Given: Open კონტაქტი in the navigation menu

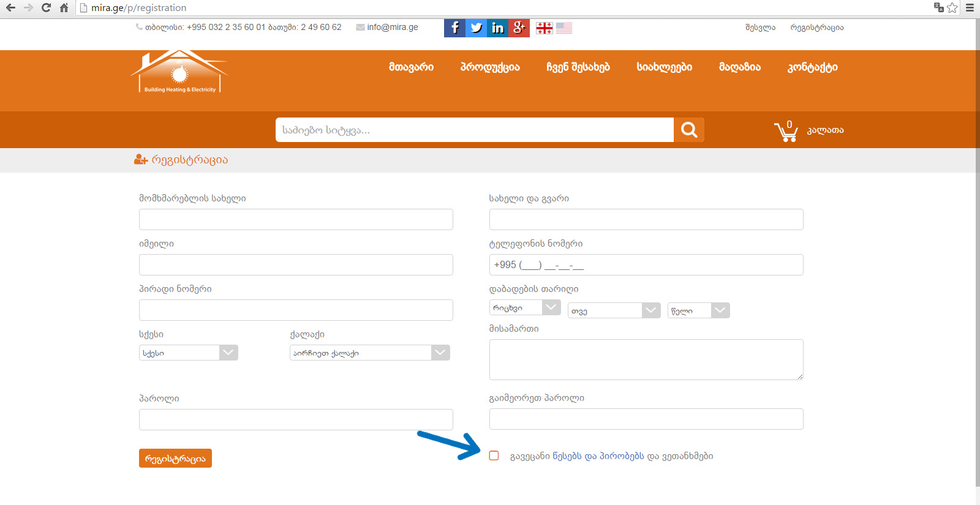Looking at the screenshot, I should tap(812, 67).
